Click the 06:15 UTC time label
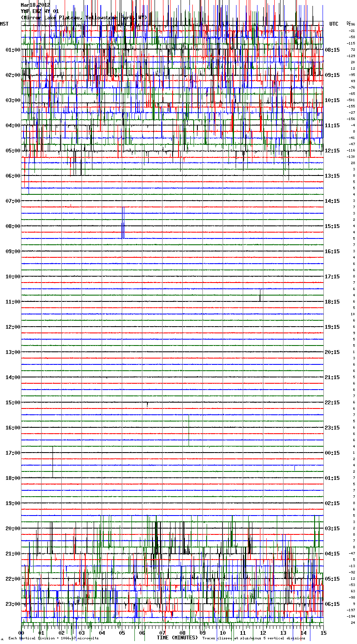Screen dimensions: 357x644 pos(332,604)
